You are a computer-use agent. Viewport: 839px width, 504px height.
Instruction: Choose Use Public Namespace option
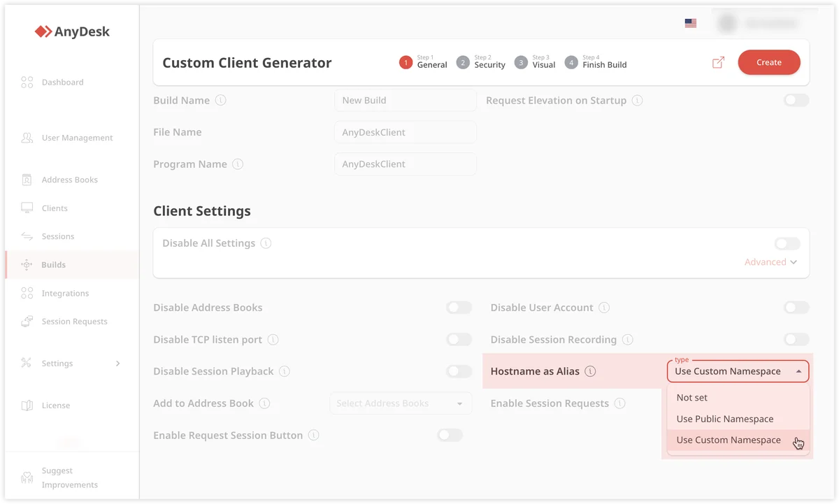click(x=738, y=419)
